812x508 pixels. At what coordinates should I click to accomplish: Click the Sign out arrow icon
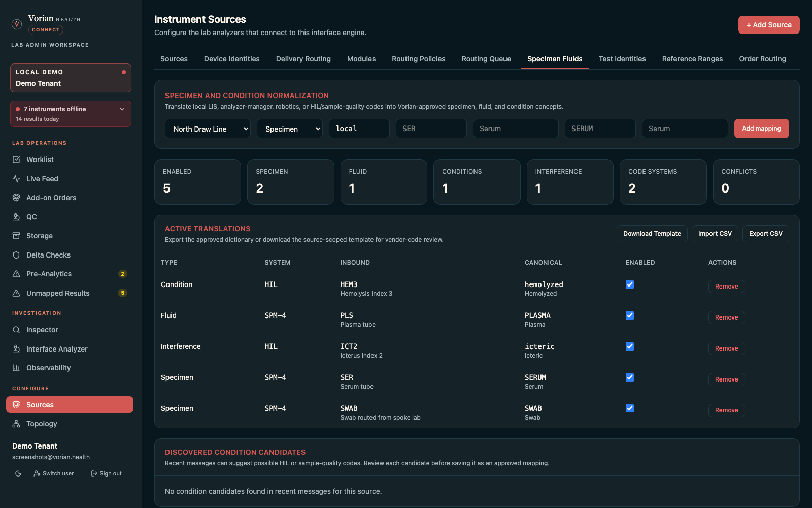[94, 473]
